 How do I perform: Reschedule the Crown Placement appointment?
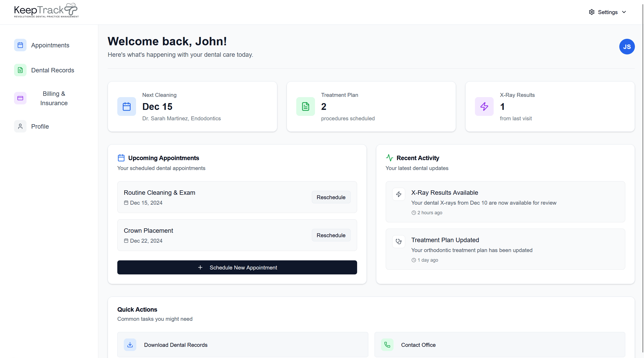pyautogui.click(x=331, y=235)
